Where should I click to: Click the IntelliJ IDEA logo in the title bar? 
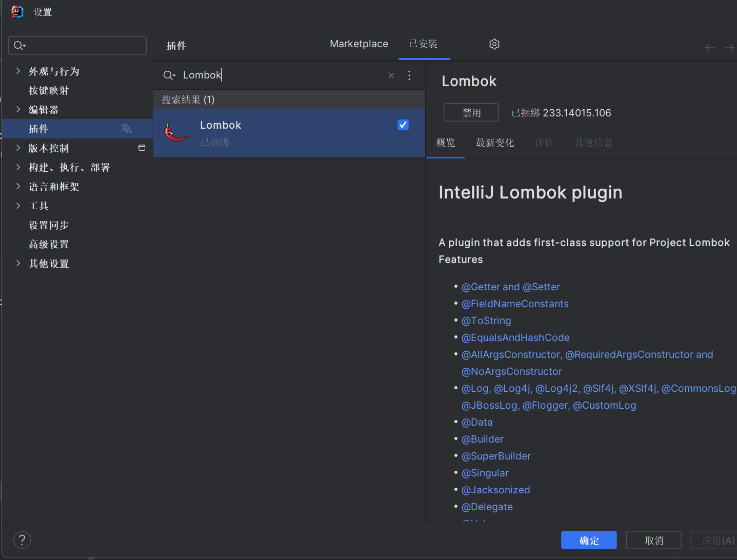pyautogui.click(x=17, y=11)
